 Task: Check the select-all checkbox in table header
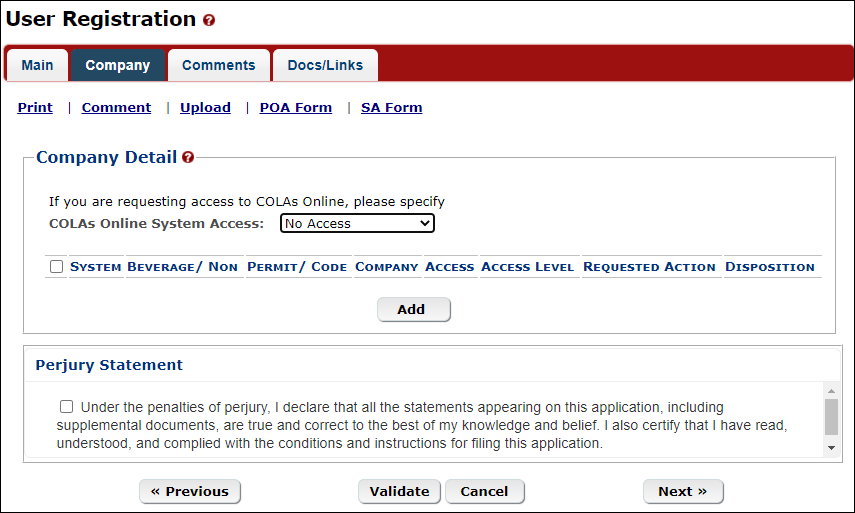(x=57, y=267)
